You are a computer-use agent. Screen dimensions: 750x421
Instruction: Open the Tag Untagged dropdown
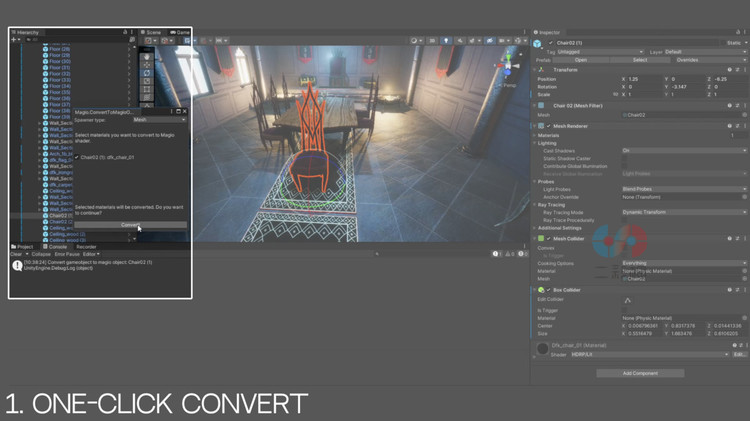[x=600, y=52]
